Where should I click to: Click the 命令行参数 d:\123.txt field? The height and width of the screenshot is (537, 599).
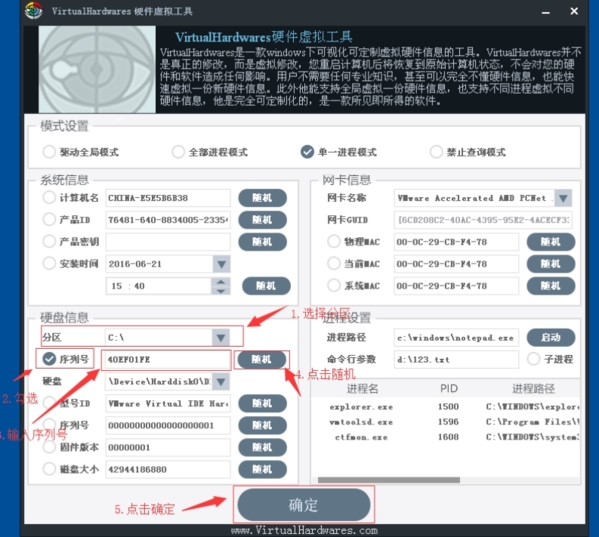pos(456,359)
